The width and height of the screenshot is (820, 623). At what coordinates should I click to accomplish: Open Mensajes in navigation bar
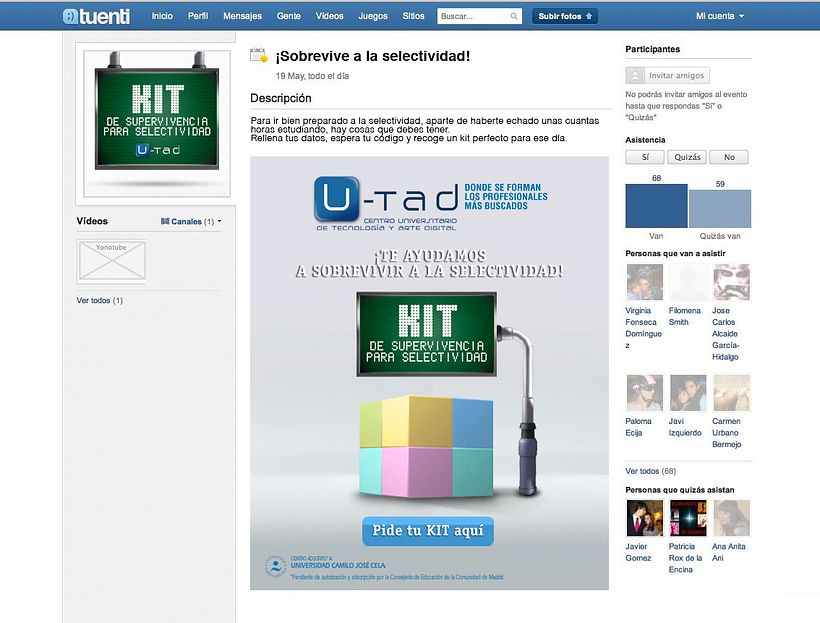[242, 16]
